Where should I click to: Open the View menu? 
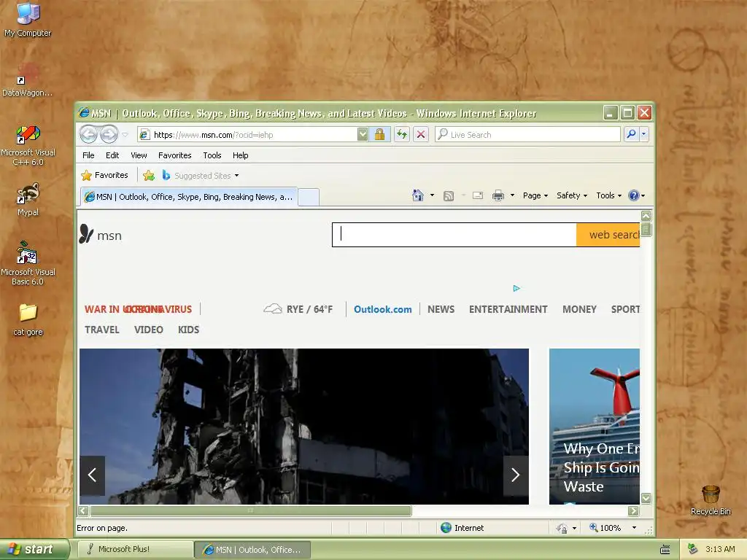pos(139,155)
